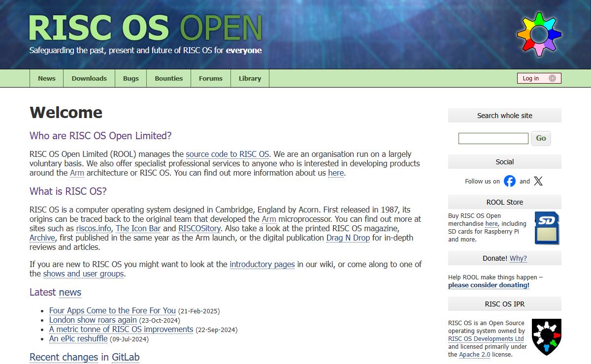Click merchandise 'here' link in ROOL Store
Image resolution: width=591 pixels, height=364 pixels.
[x=492, y=223]
